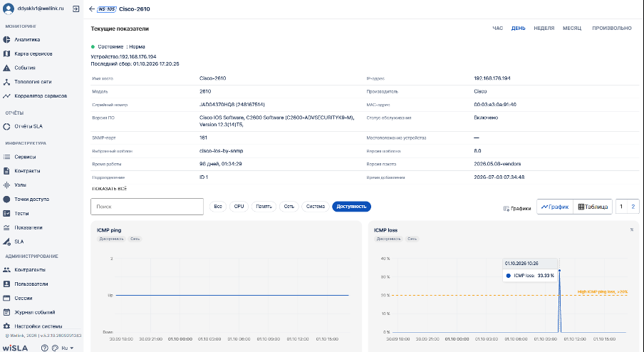Set chart layout to 2 columns
Viewport: 644px width, 352px height.
[633, 207]
